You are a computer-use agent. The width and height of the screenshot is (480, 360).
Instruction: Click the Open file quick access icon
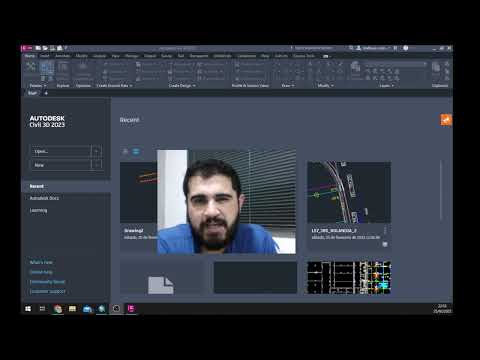pyautogui.click(x=45, y=48)
